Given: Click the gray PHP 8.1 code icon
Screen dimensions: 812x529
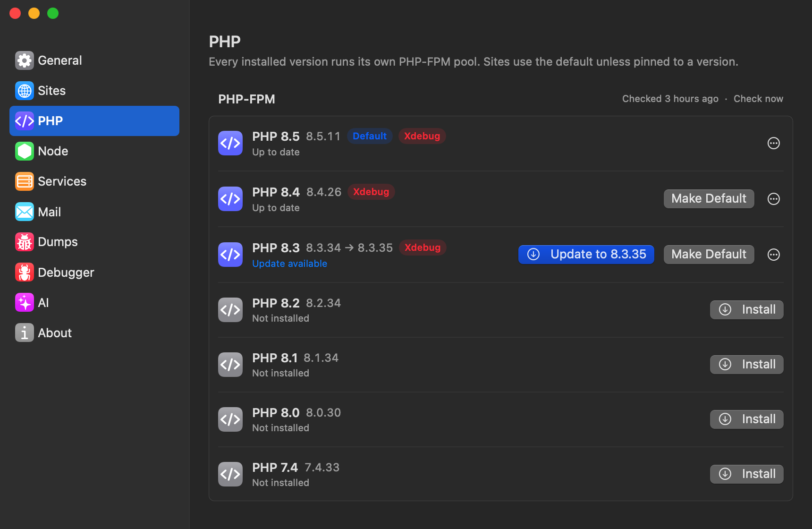Looking at the screenshot, I should 230,365.
